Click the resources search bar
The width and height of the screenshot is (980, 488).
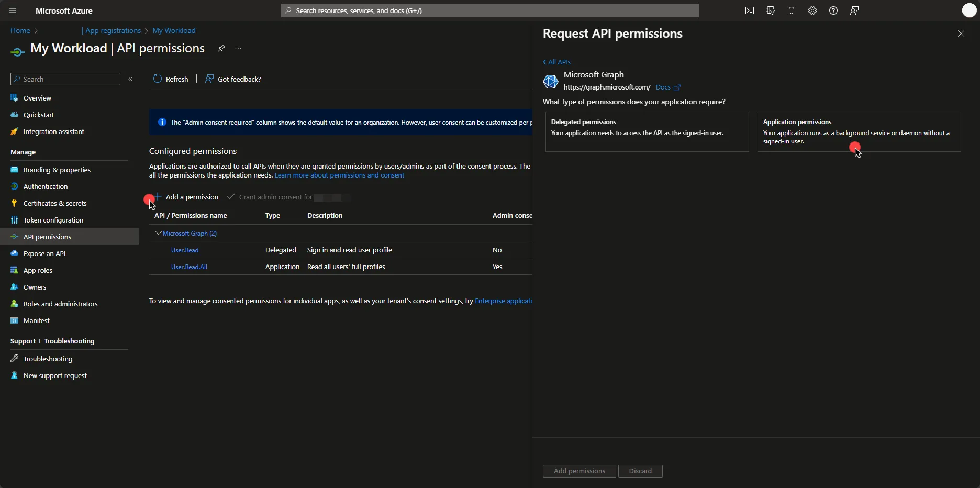tap(489, 10)
